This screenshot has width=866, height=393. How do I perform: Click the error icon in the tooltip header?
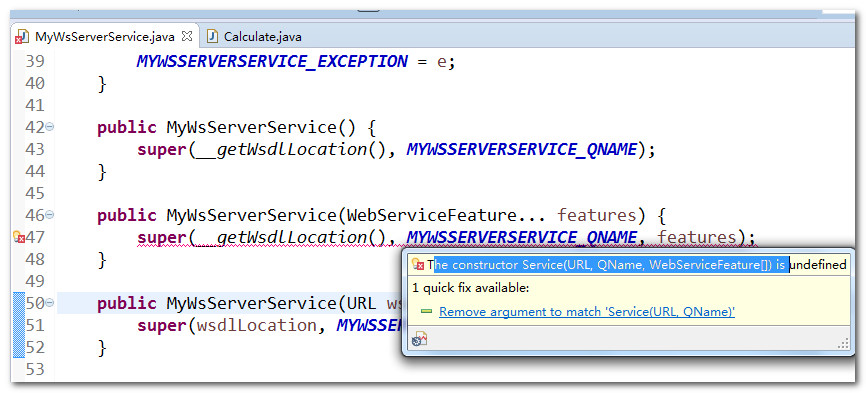418,265
